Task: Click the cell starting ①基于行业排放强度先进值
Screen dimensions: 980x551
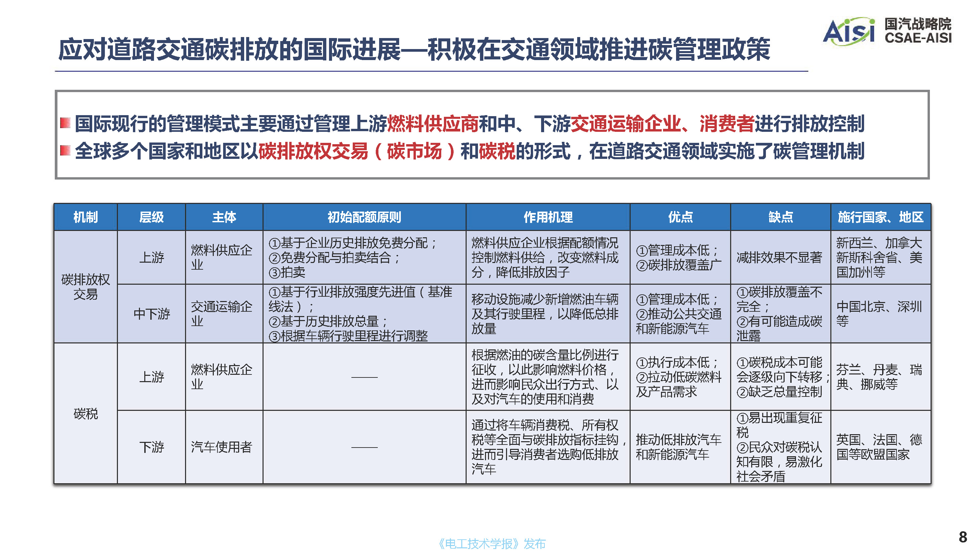Action: tap(364, 313)
